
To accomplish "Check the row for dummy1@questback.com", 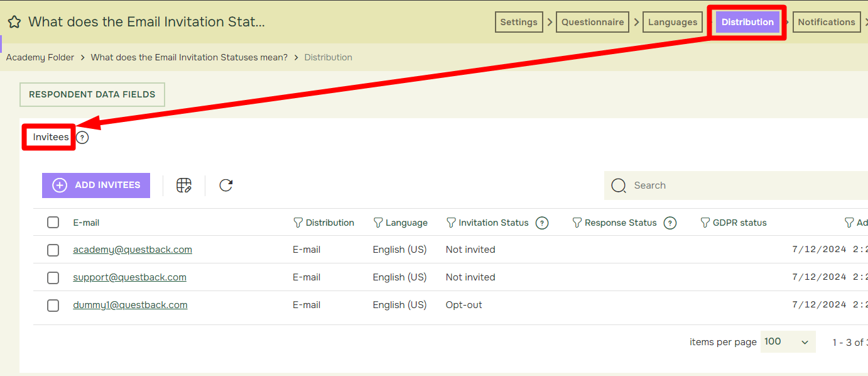I will (x=53, y=305).
